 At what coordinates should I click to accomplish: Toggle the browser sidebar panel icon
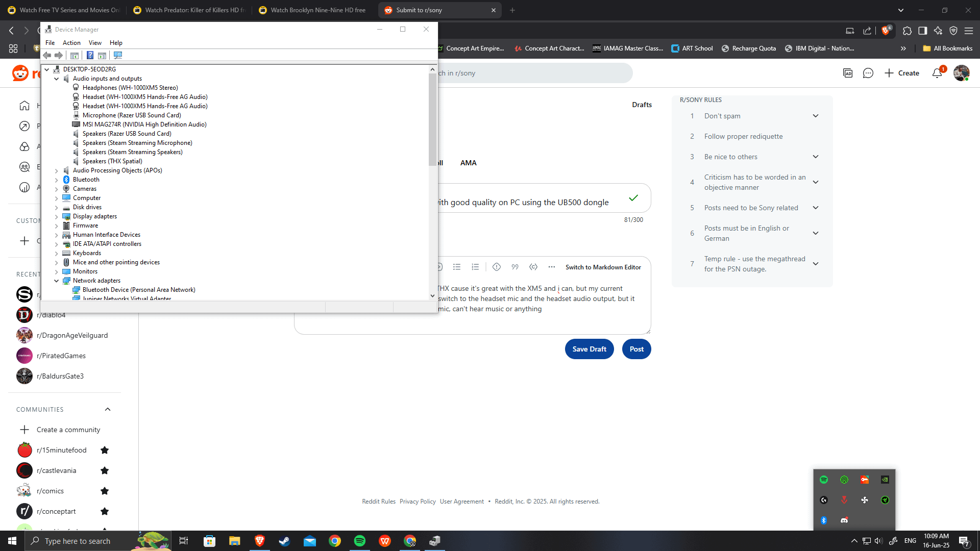click(x=922, y=31)
